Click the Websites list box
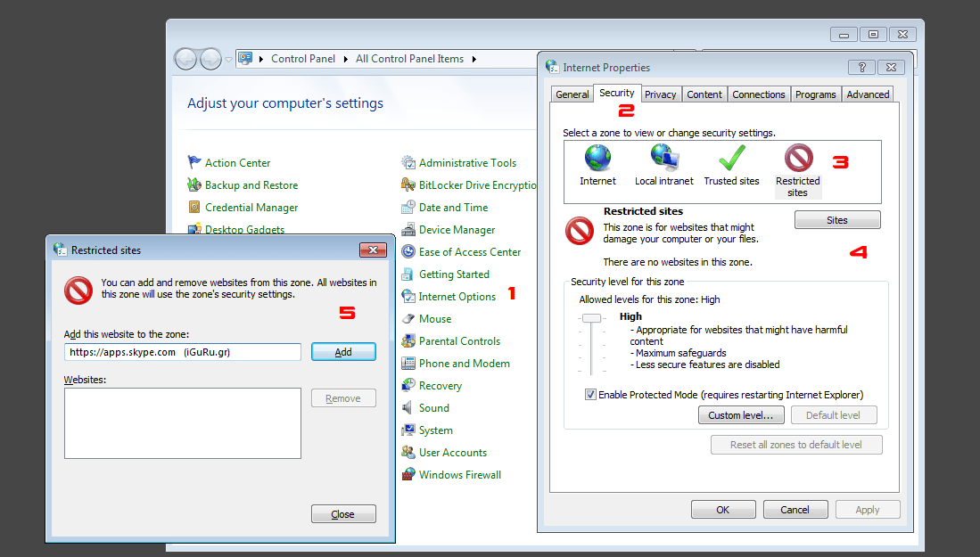980x557 pixels. 183,423
